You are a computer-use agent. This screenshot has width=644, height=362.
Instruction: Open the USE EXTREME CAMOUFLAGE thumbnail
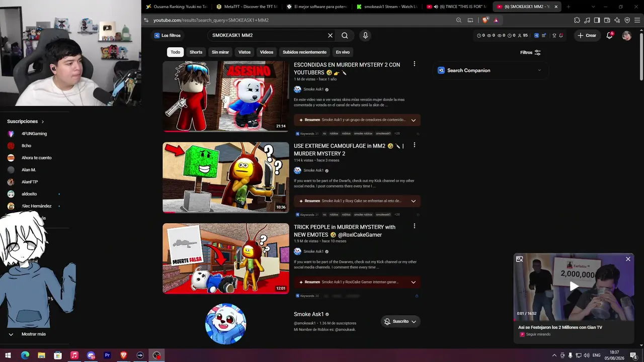pos(226,177)
